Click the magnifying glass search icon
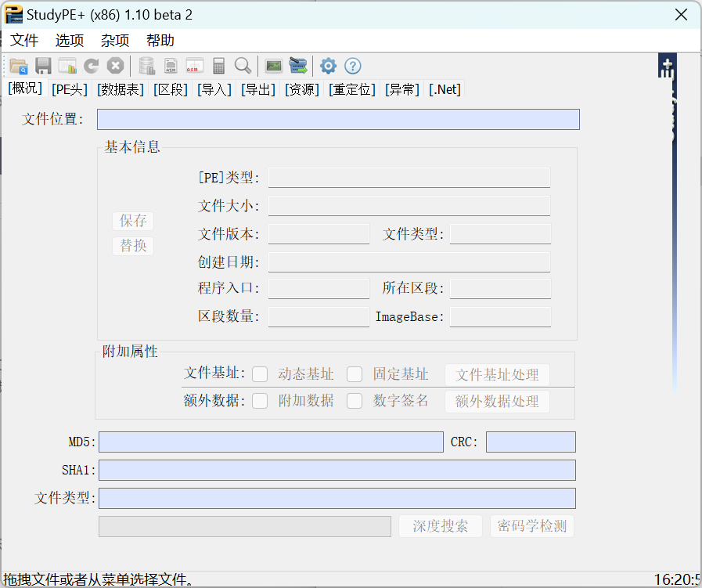The width and height of the screenshot is (702, 588). click(x=243, y=66)
